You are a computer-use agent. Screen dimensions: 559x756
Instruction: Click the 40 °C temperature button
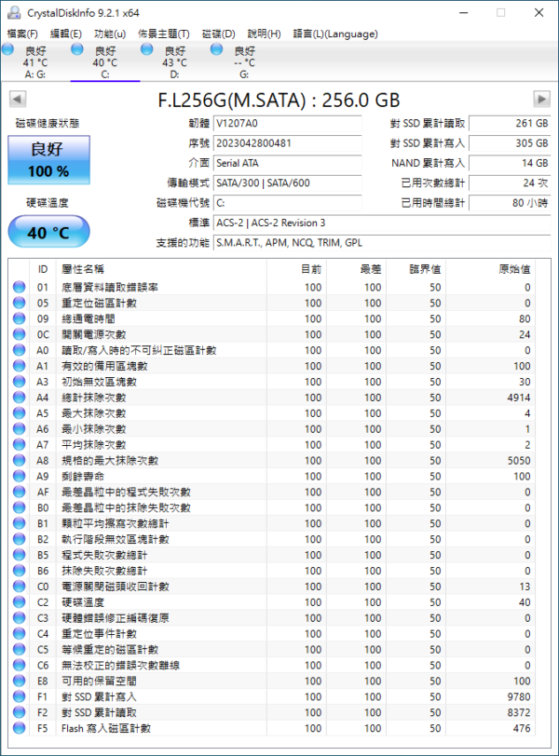tap(49, 232)
